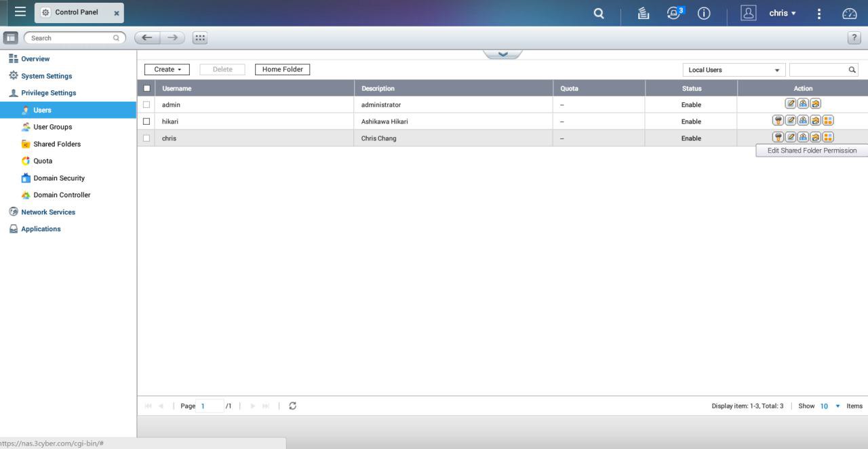Check the checkbox for user hikari
Screen dimensions: 868x449
coord(146,121)
